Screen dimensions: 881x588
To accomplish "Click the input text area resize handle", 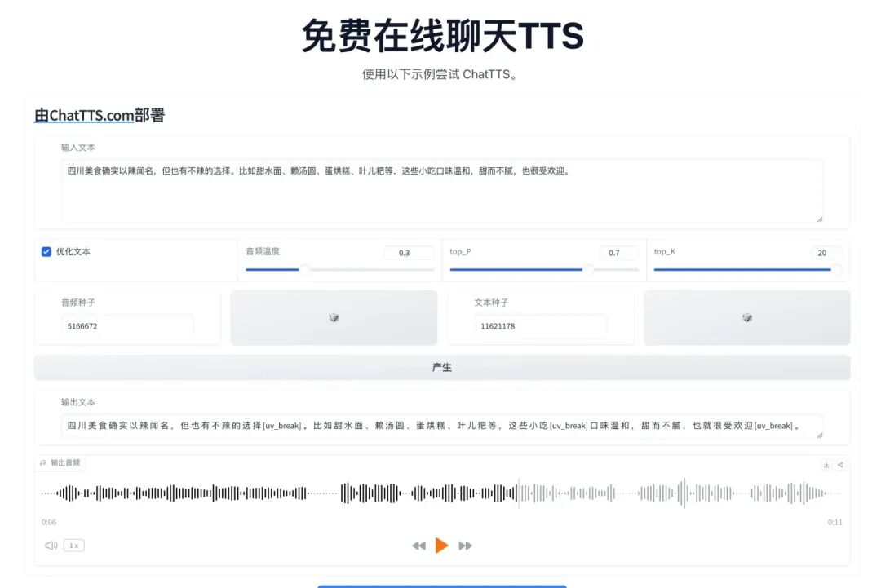I will [x=819, y=219].
